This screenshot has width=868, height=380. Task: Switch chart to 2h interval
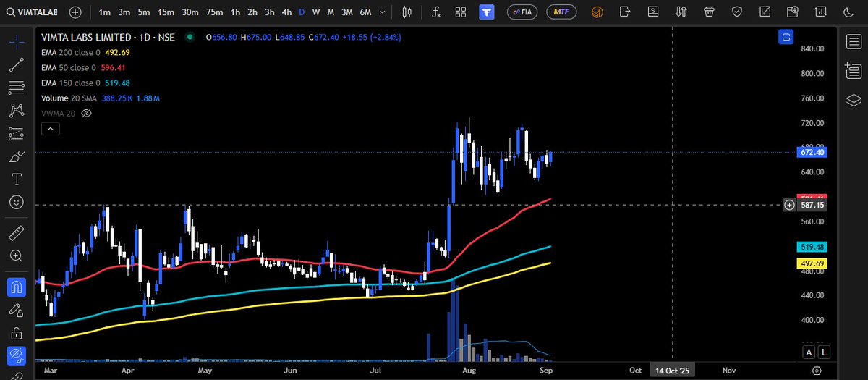(252, 12)
